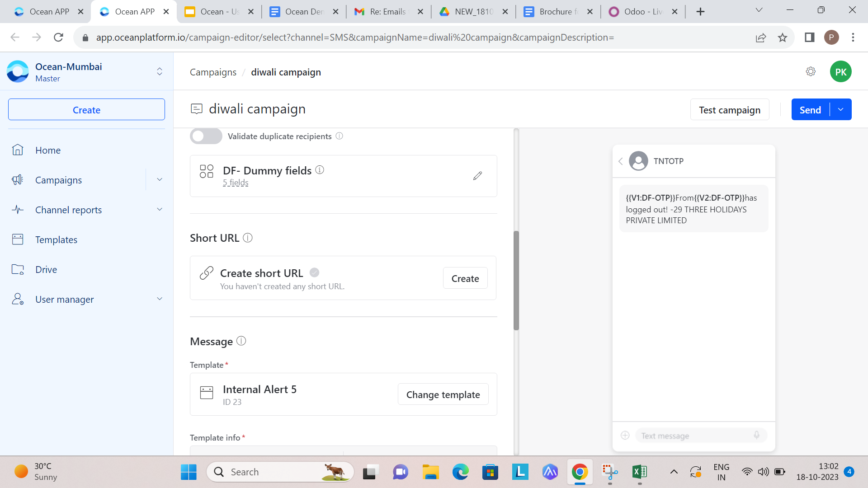Toggle Validate duplicate recipients switch
This screenshot has width=868, height=488.
click(x=206, y=136)
